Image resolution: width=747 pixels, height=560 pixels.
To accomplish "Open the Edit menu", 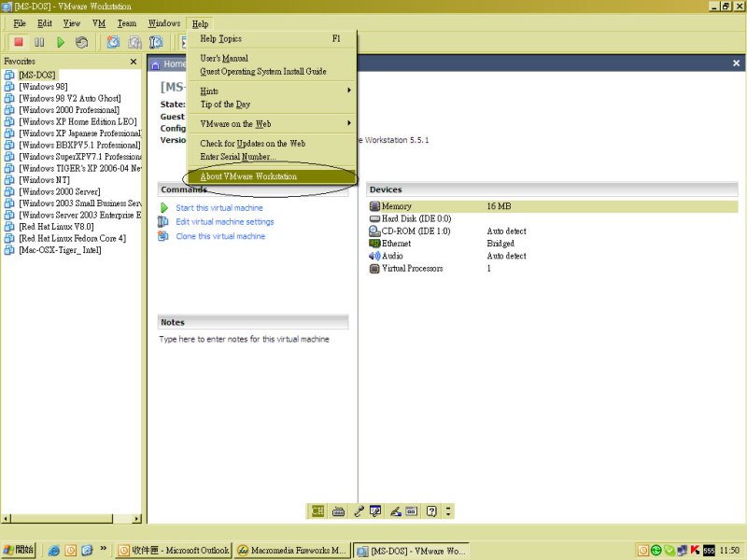I will click(x=45, y=23).
